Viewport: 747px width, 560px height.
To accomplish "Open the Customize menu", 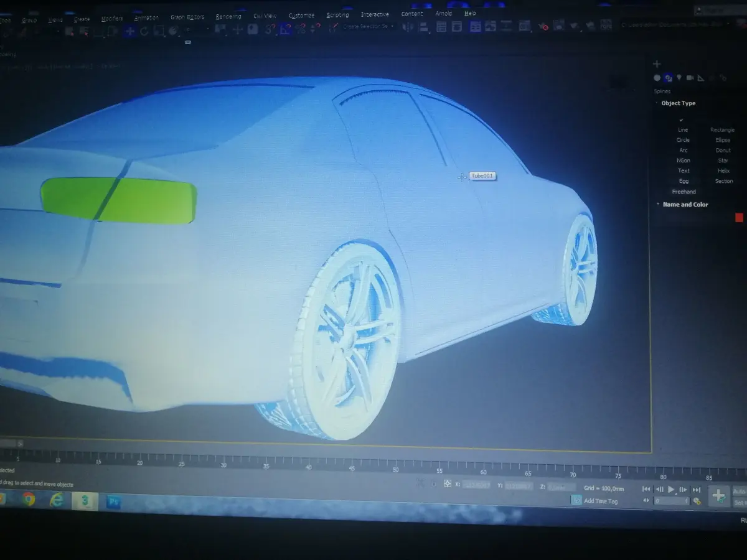I will tap(301, 15).
